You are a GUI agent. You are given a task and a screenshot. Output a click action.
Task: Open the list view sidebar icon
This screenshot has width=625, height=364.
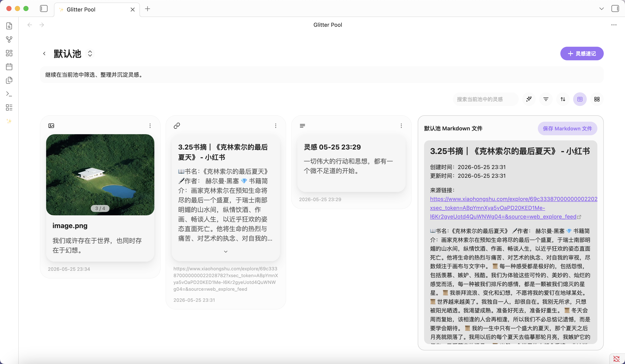click(9, 107)
